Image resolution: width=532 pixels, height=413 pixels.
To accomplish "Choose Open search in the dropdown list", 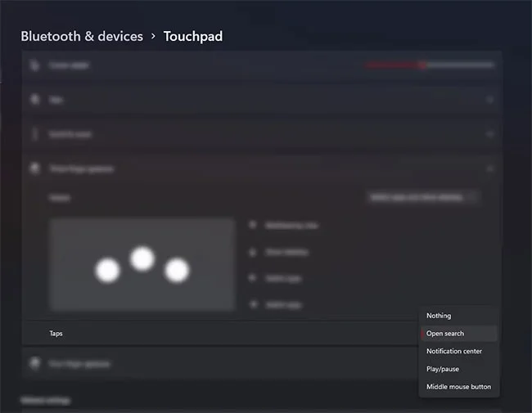I will tap(445, 334).
